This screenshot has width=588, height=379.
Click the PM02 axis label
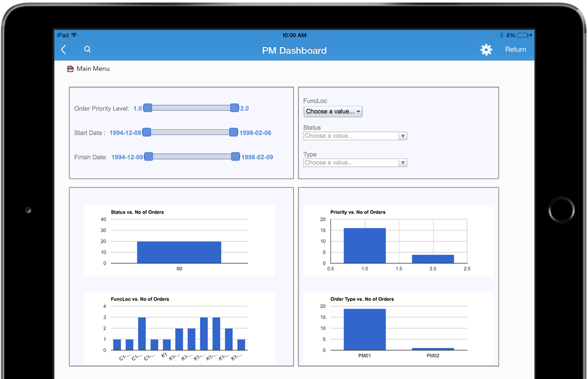pos(433,356)
